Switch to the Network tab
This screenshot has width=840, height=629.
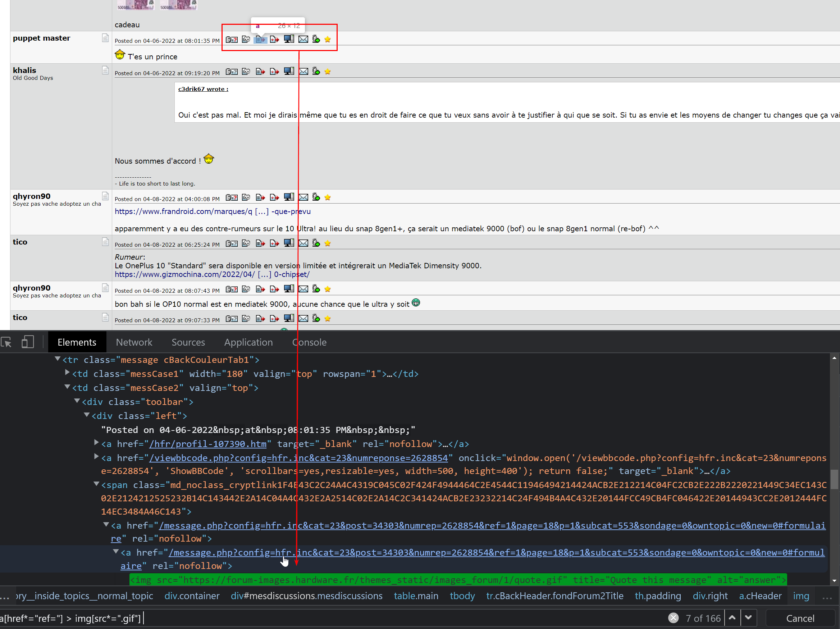tap(134, 342)
